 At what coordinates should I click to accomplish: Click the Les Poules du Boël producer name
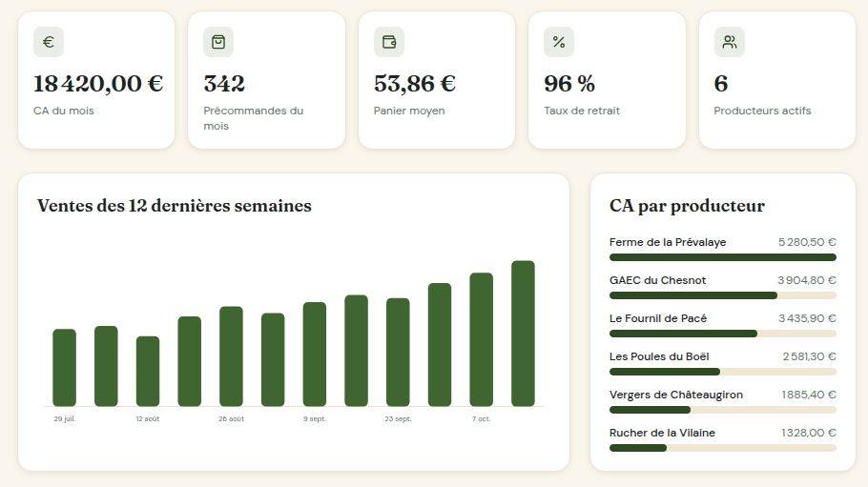coord(659,357)
